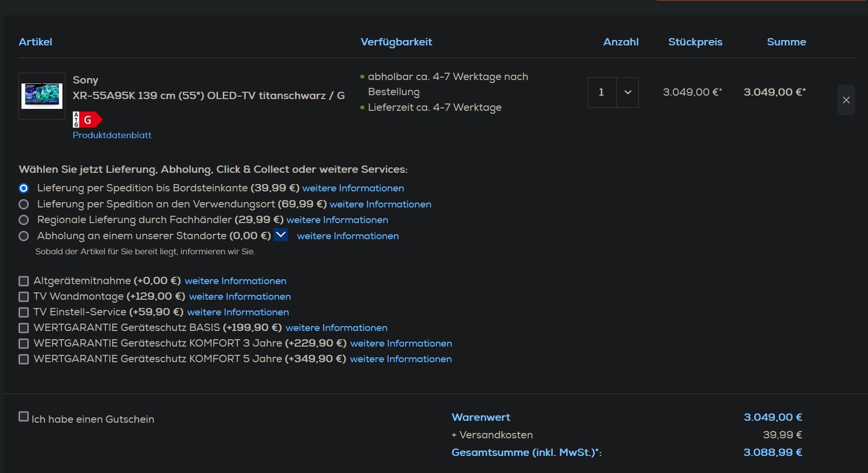Enable Altgerätemitnahme checkbox
Viewport: 868px width, 473px height.
(x=23, y=281)
